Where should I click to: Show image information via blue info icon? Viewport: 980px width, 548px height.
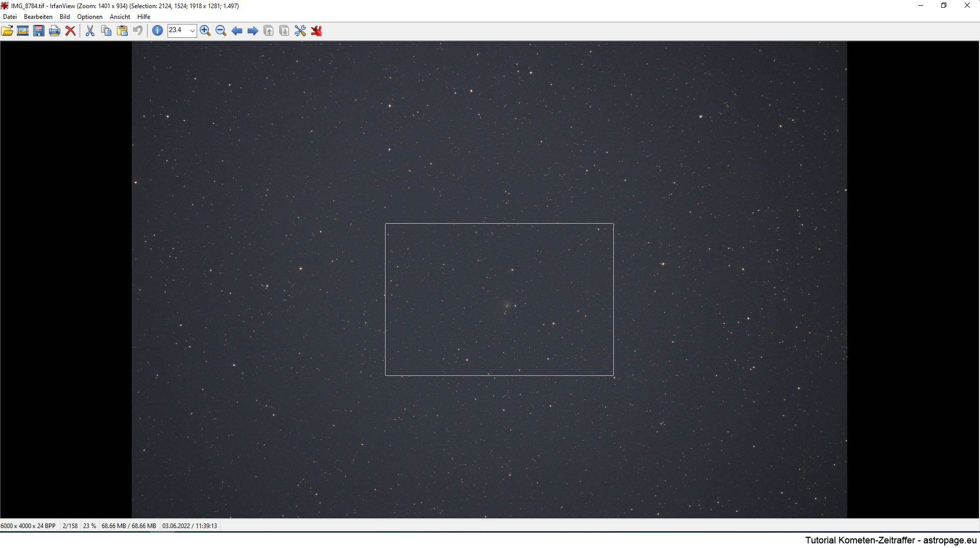click(157, 31)
